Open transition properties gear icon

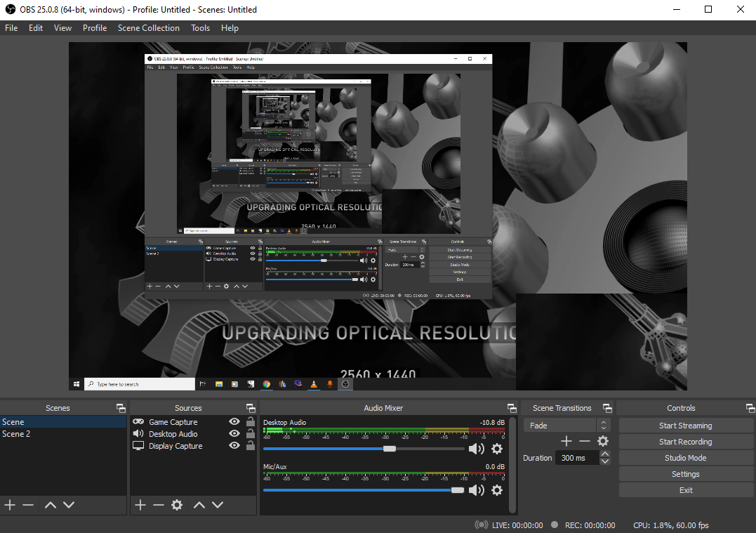(x=602, y=441)
